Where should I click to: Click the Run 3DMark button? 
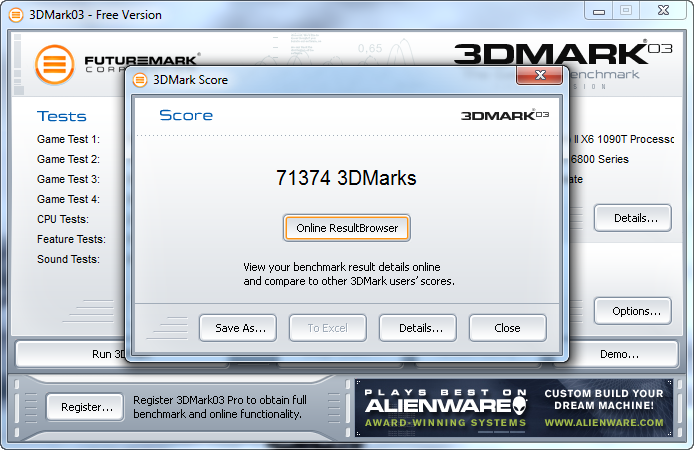click(x=71, y=354)
